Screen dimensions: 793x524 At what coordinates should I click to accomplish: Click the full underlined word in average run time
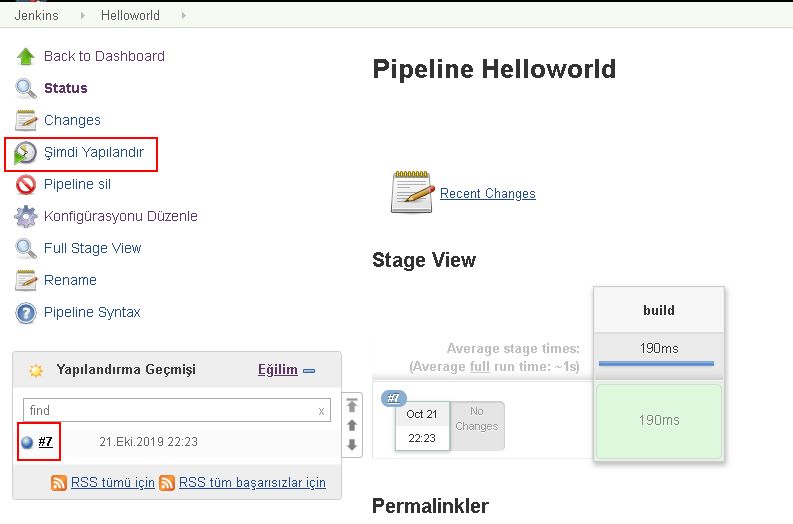coord(479,366)
